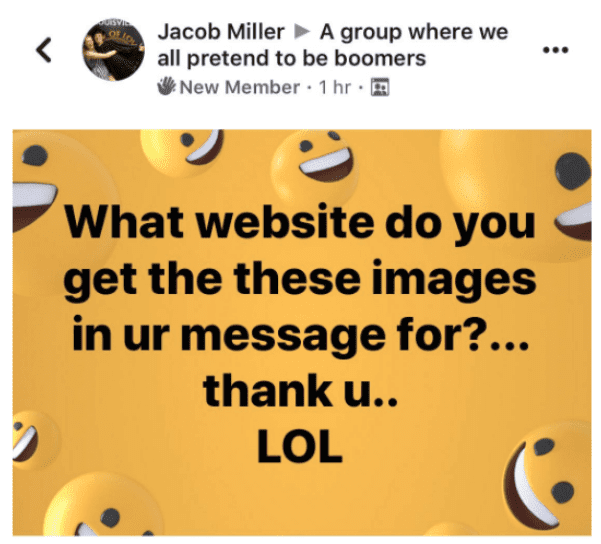Tap the 'LOL' text in the post
This screenshot has height=544, width=601.
(299, 447)
